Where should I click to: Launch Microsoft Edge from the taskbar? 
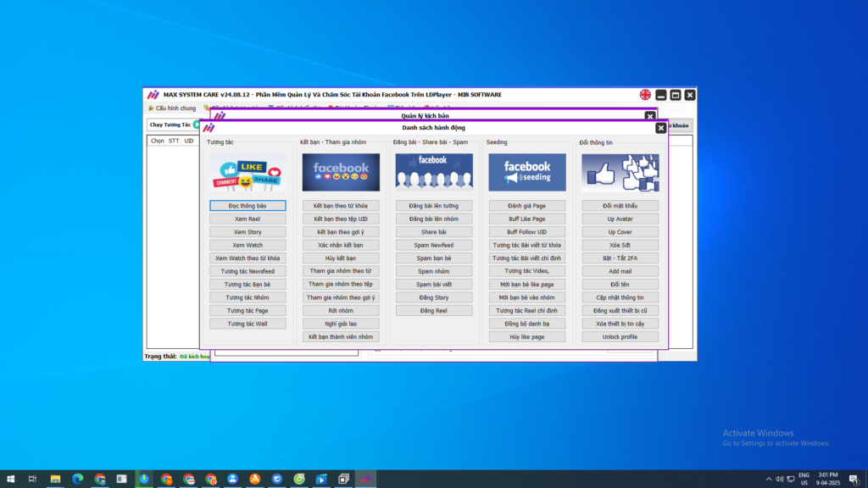click(77, 479)
